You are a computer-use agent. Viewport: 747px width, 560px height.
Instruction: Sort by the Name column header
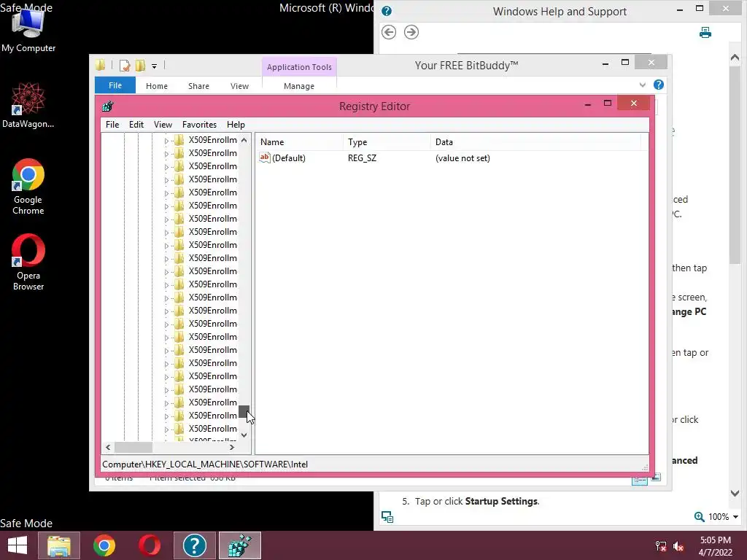[x=298, y=142]
